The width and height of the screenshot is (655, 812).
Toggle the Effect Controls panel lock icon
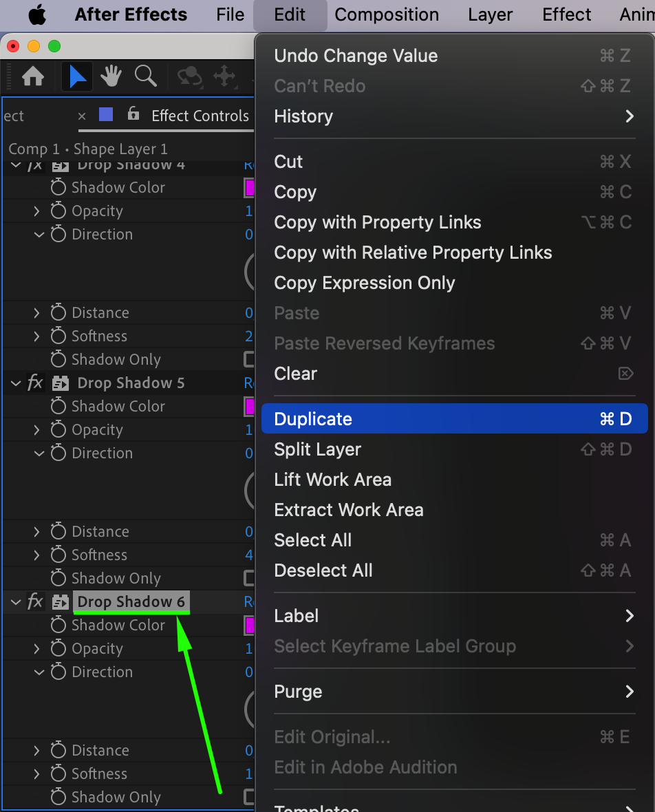click(133, 114)
